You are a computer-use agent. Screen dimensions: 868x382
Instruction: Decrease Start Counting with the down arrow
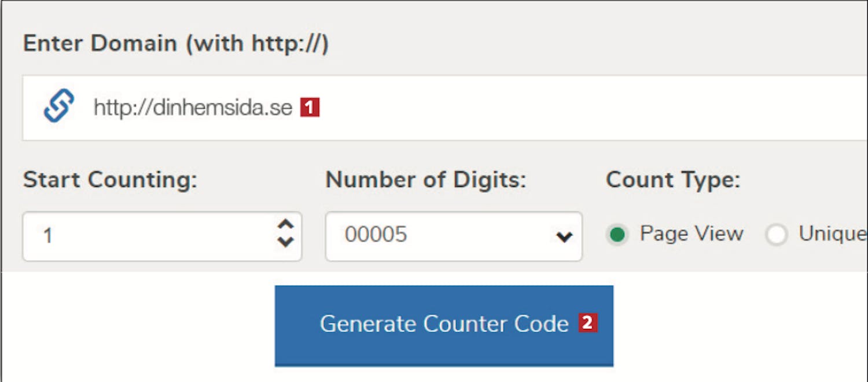pos(286,242)
